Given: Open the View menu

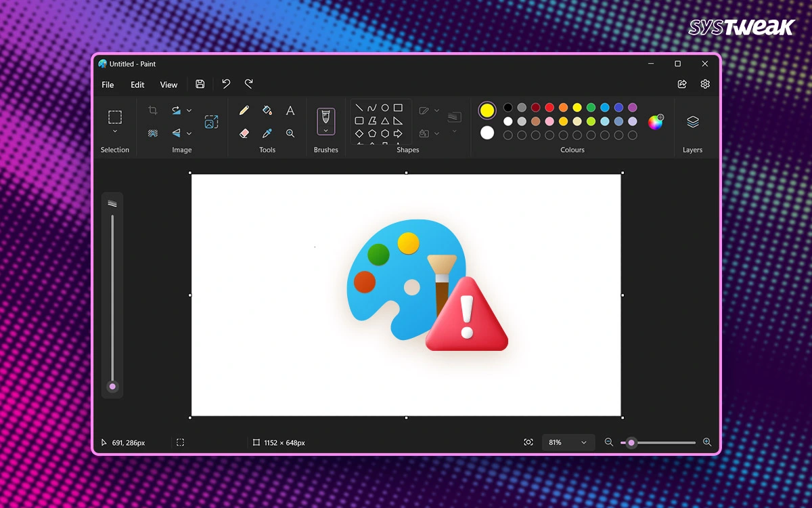Looking at the screenshot, I should coord(168,85).
